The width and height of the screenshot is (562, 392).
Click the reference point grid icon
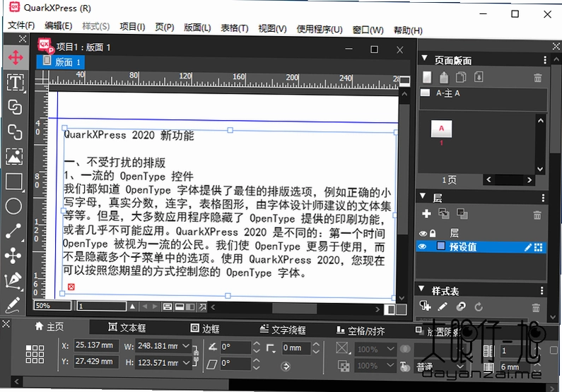click(x=35, y=355)
